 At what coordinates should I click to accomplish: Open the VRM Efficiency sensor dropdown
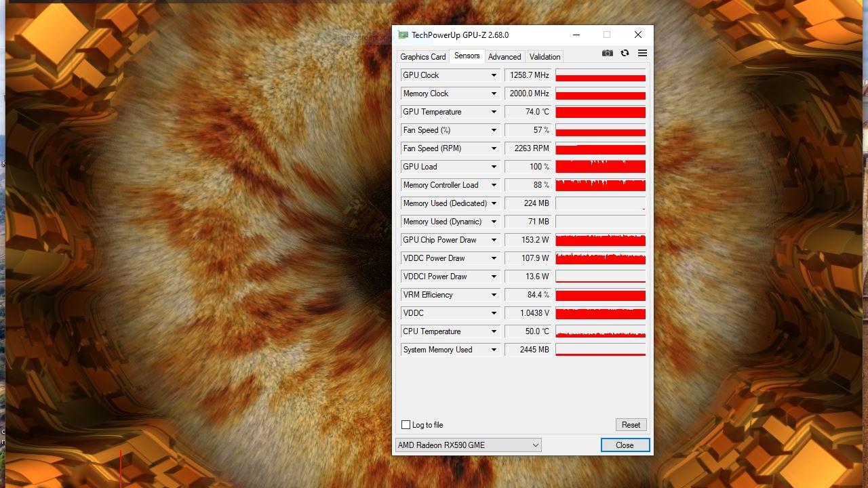(x=494, y=295)
